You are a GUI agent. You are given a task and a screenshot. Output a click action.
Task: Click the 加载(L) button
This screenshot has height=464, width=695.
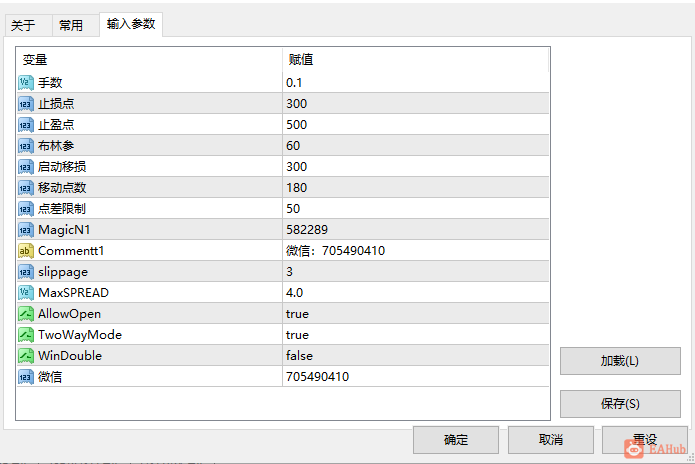click(620, 361)
